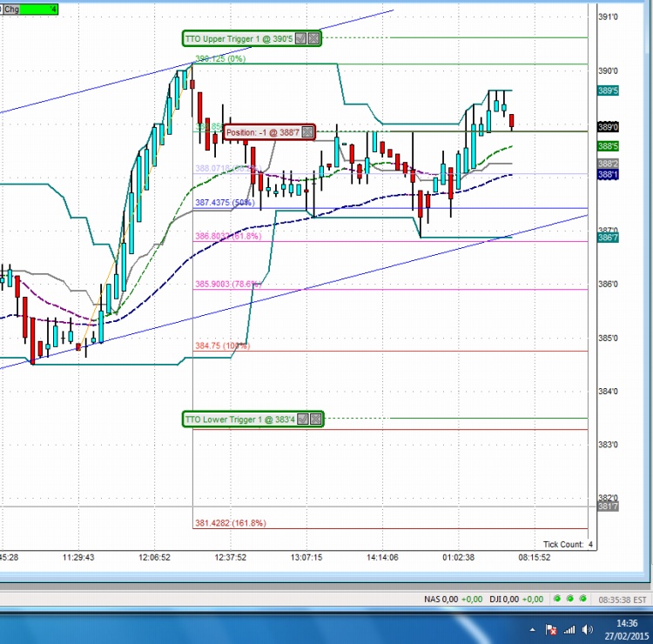This screenshot has height=644, width=653.
Task: Click the Tick Count: 4 label
Action: pyautogui.click(x=568, y=544)
